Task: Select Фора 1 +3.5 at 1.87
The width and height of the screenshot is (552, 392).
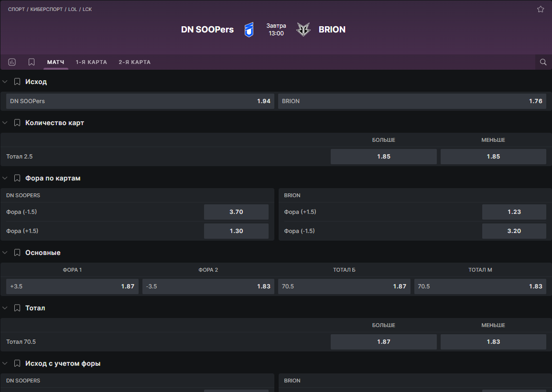Action: 72,286
